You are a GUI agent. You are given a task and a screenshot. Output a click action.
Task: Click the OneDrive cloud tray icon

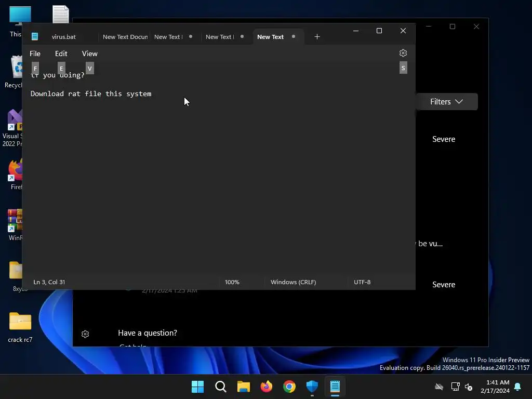pos(439,387)
